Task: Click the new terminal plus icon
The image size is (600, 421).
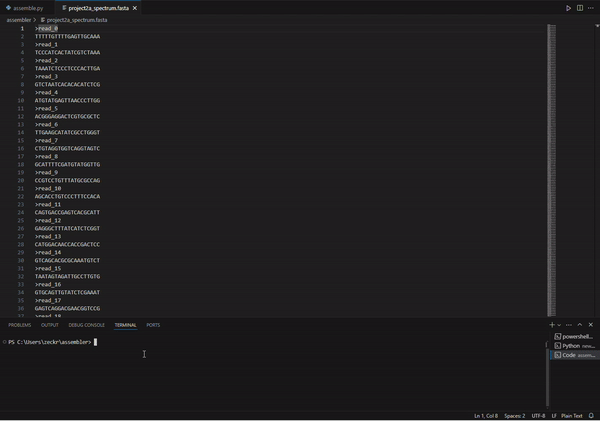Action: click(551, 325)
